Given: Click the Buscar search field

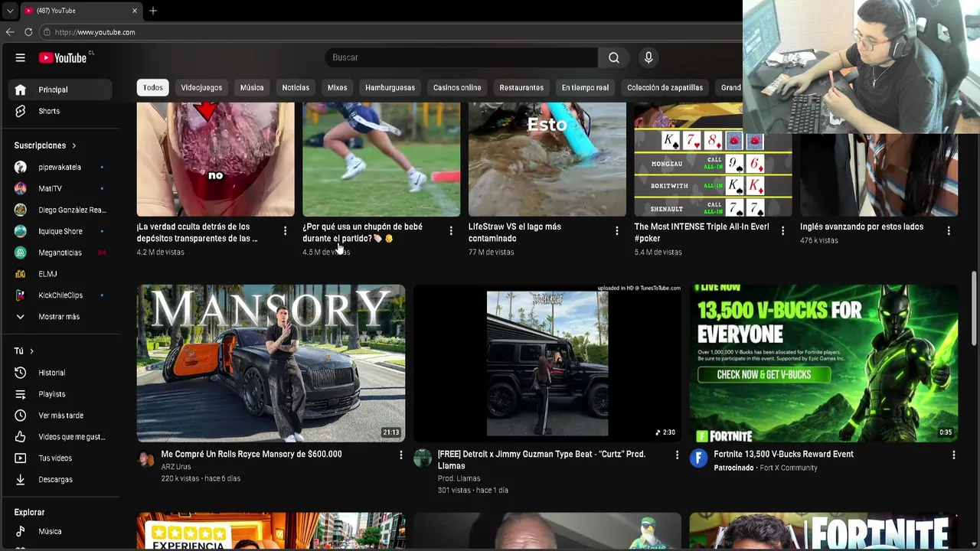Looking at the screenshot, I should point(462,57).
